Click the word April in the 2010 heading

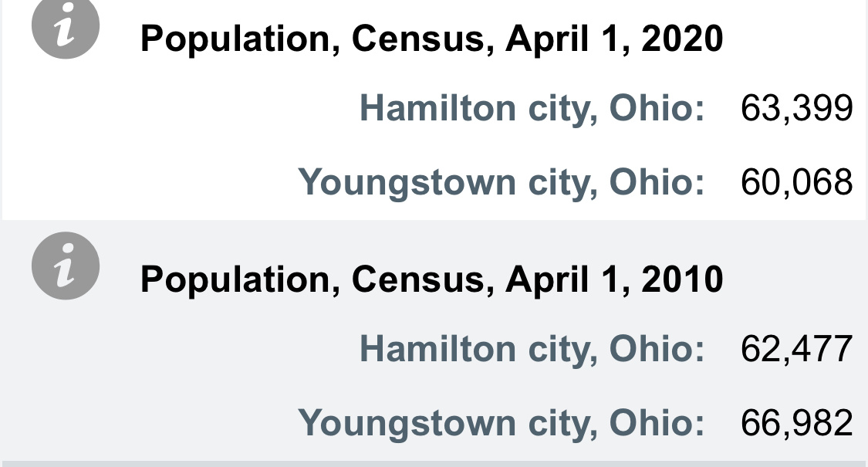tap(547, 279)
